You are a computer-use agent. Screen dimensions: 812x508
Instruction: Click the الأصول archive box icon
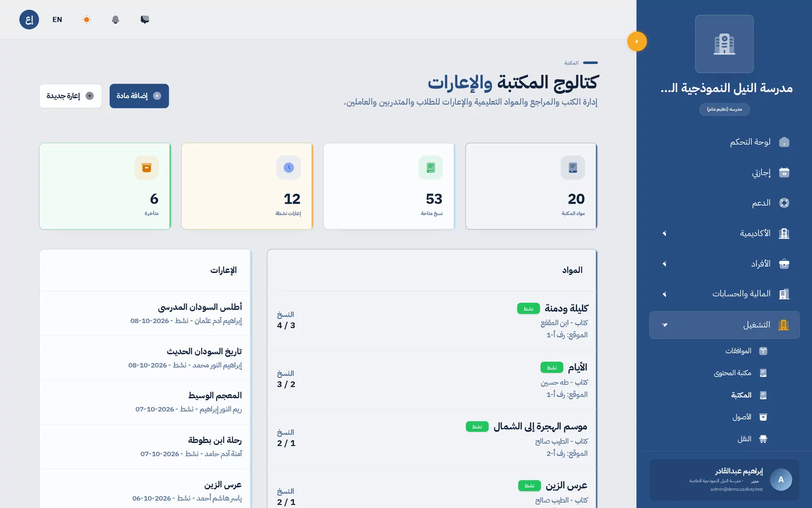tap(763, 417)
